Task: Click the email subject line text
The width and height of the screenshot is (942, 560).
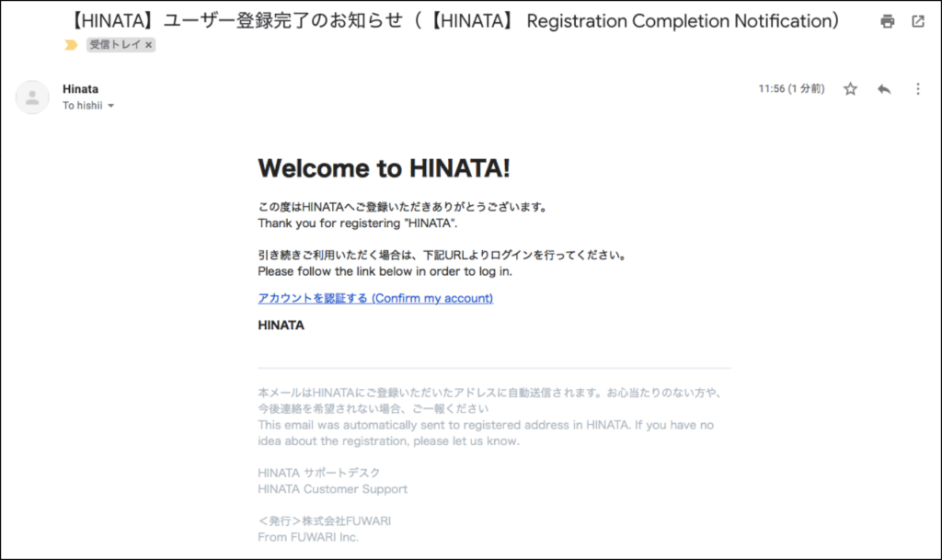Action: 454,21
